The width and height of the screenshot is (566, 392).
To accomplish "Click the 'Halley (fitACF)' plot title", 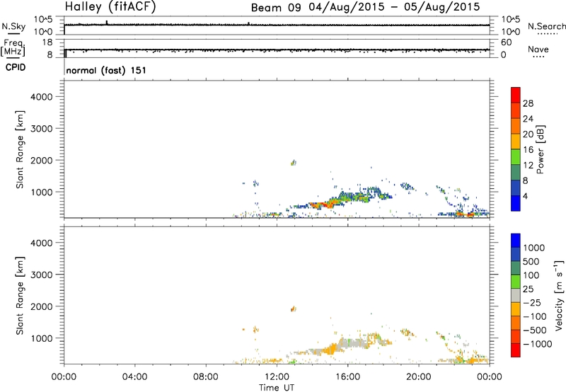I will tap(110, 7).
